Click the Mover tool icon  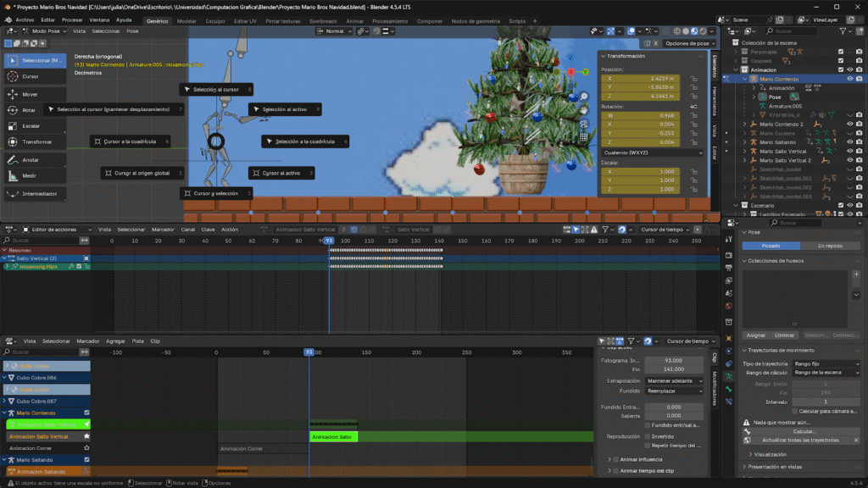pos(14,94)
